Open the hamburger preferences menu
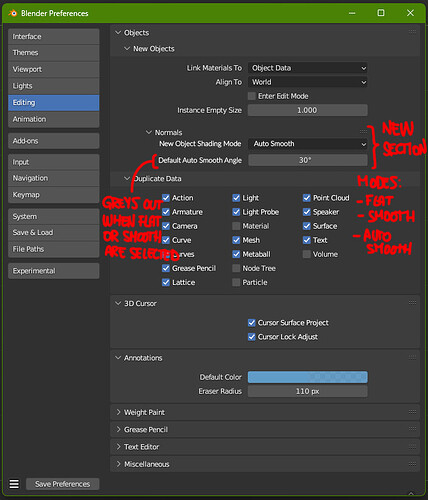This screenshot has width=428, height=500. pyautogui.click(x=14, y=484)
